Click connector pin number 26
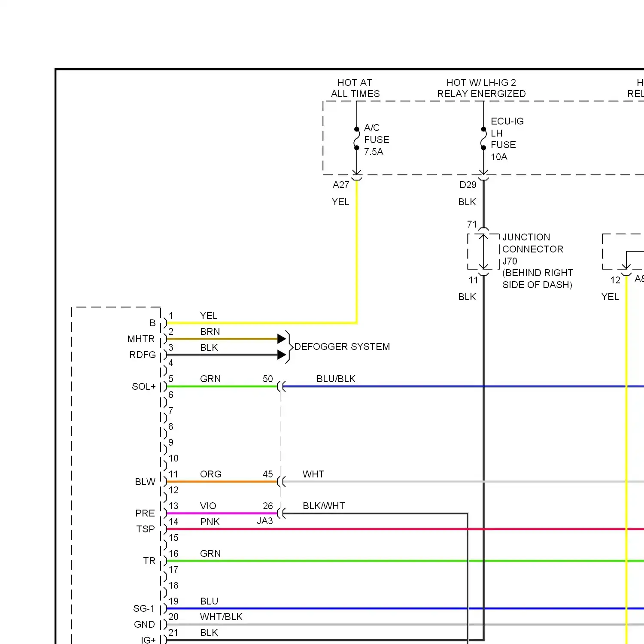 (268, 506)
